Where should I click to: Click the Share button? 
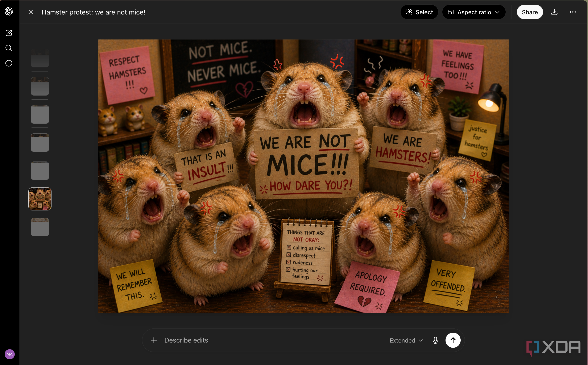click(x=530, y=12)
